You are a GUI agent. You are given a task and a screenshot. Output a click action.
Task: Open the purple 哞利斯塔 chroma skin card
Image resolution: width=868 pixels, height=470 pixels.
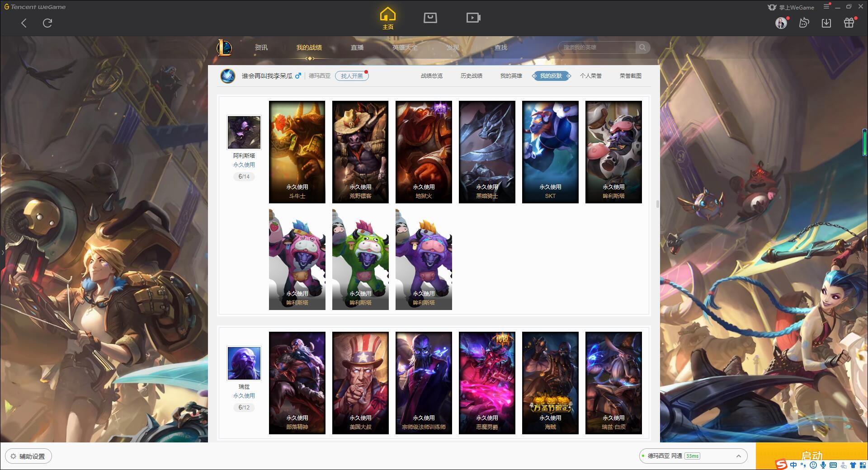tap(424, 259)
